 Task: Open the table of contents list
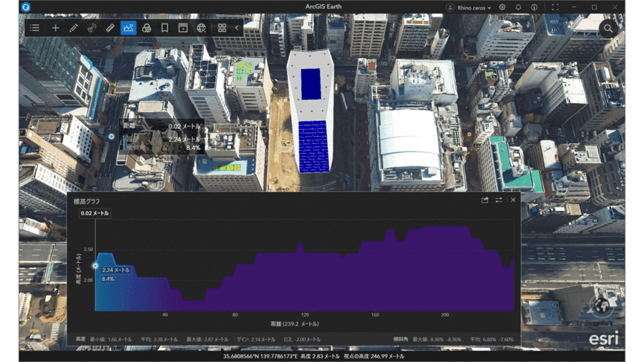click(x=34, y=28)
